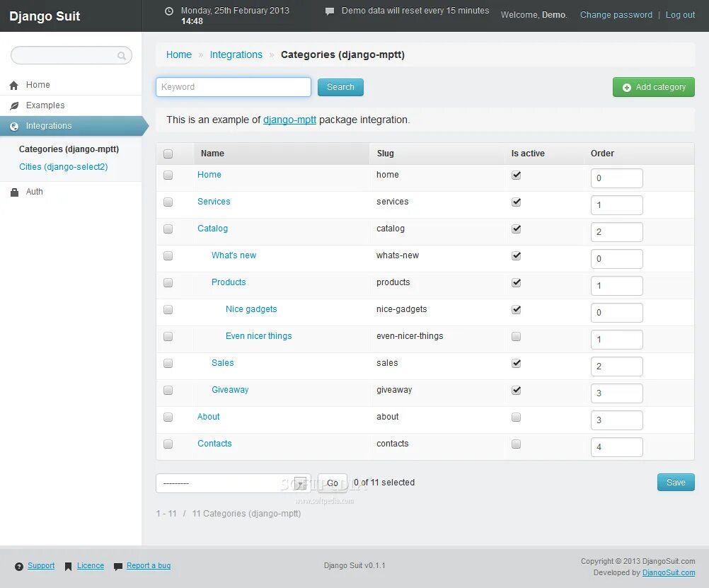Viewport: 709px width, 588px height.
Task: Click the plus icon on Add category
Action: [626, 88]
